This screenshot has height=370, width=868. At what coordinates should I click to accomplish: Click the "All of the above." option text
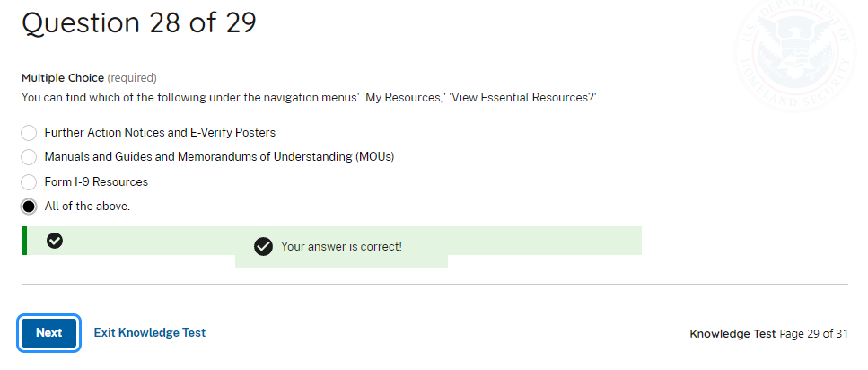(x=87, y=207)
